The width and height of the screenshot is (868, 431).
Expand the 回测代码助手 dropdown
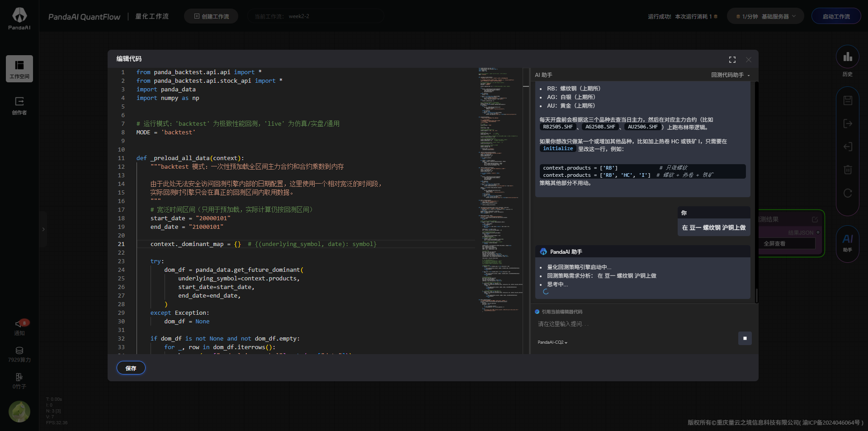coord(730,75)
